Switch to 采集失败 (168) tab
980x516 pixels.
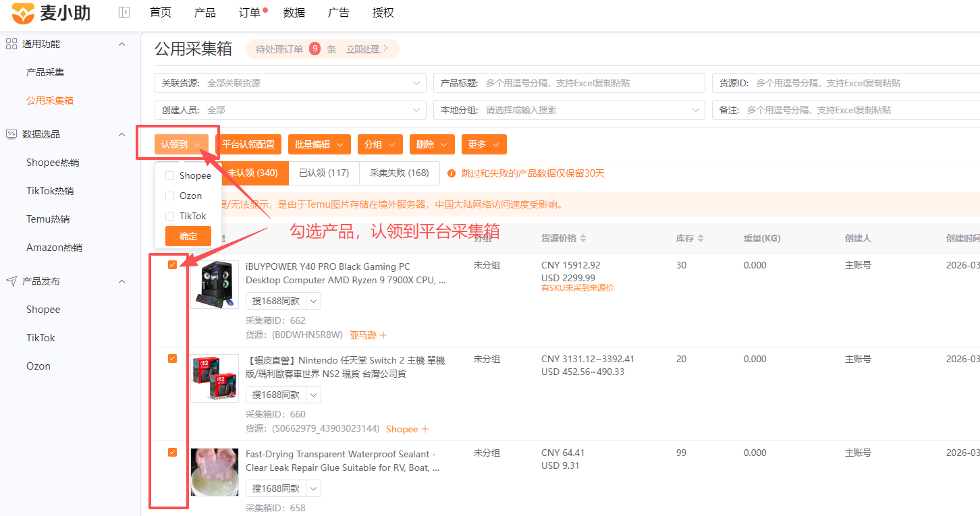(x=400, y=173)
